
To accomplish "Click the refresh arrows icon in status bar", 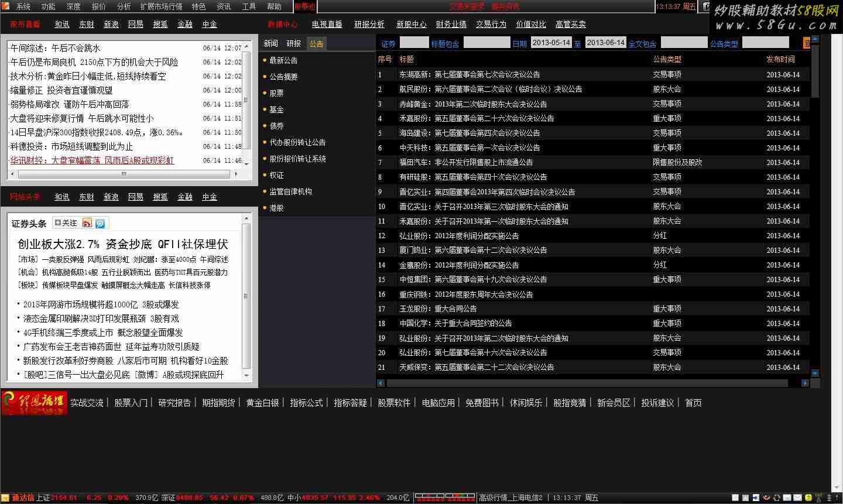I will (777, 498).
